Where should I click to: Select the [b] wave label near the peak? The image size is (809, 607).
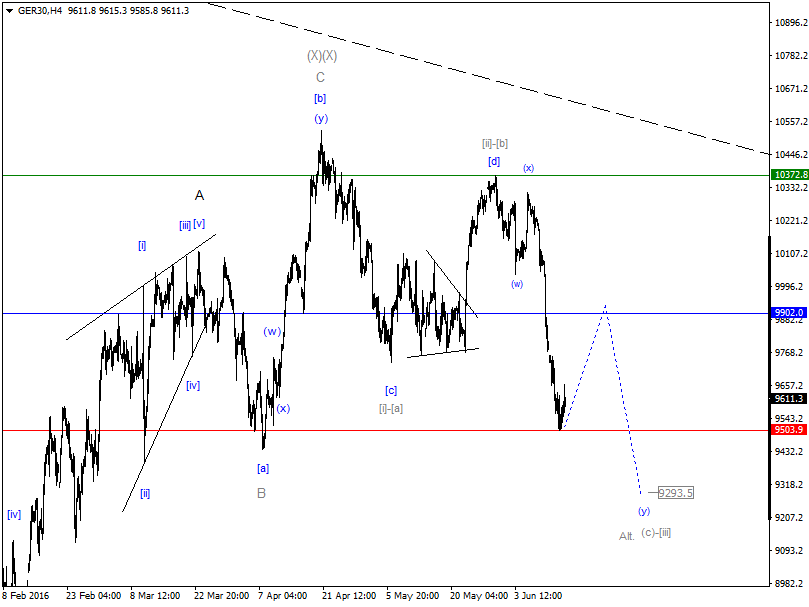[319, 99]
